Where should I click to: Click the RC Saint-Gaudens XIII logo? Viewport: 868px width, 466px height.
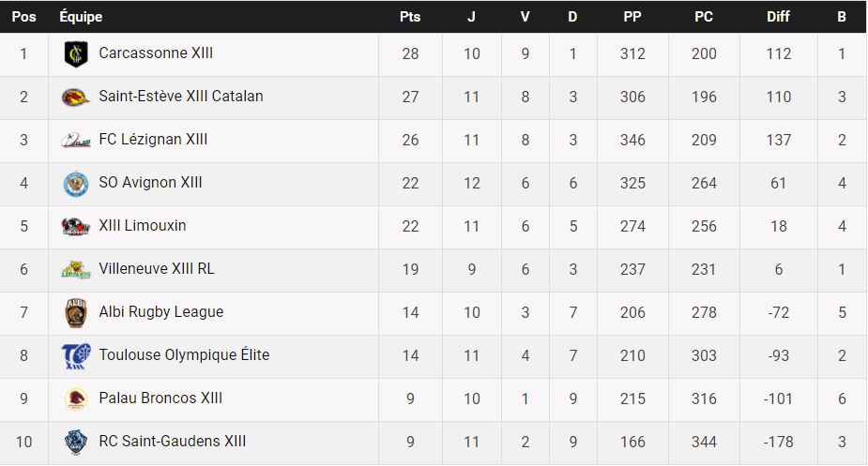tap(75, 442)
